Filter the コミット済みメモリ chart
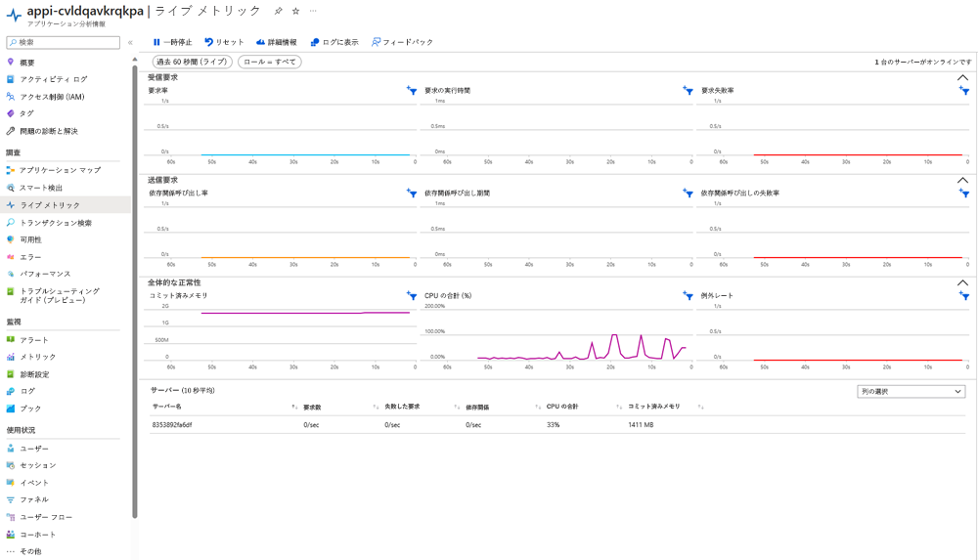978x560 pixels. (x=412, y=295)
